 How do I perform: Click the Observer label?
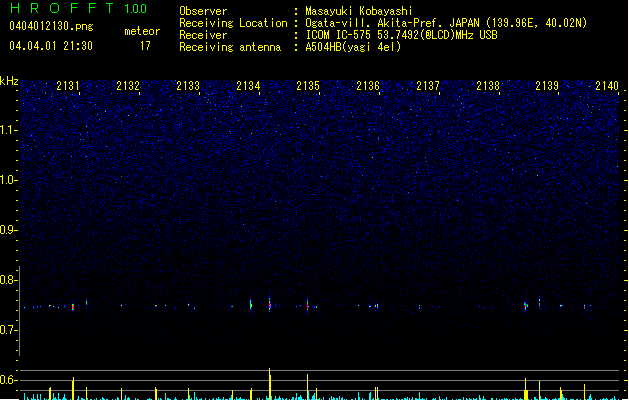coord(203,11)
